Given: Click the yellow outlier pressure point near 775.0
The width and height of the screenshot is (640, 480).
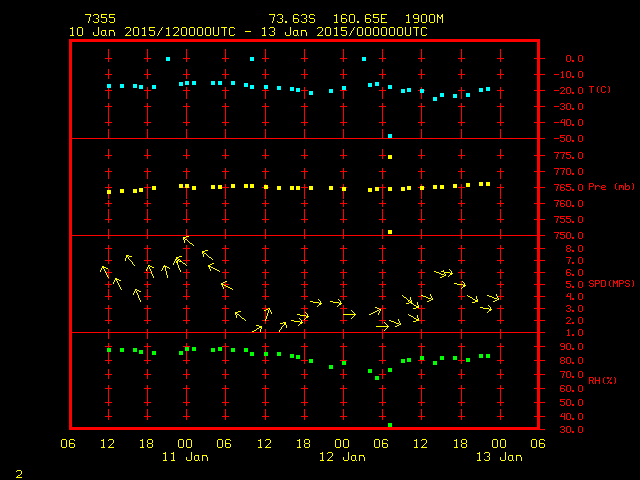Looking at the screenshot, I should click(x=390, y=157).
